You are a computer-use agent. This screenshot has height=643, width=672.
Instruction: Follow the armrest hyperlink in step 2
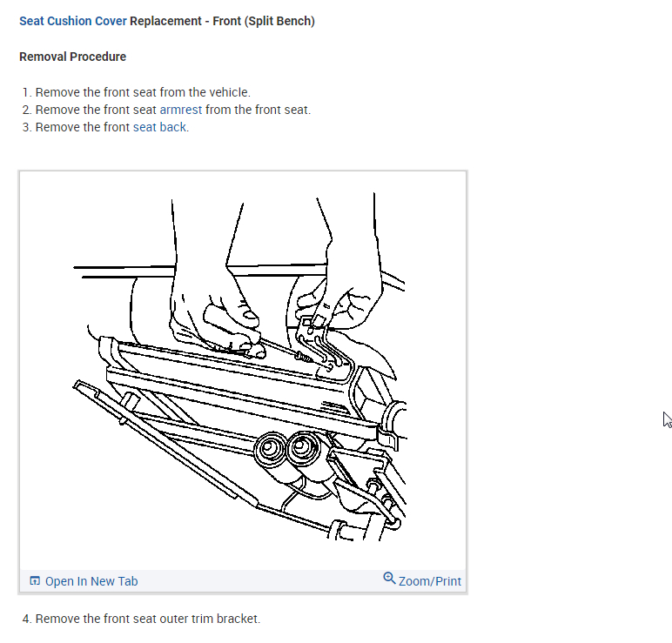point(180,110)
